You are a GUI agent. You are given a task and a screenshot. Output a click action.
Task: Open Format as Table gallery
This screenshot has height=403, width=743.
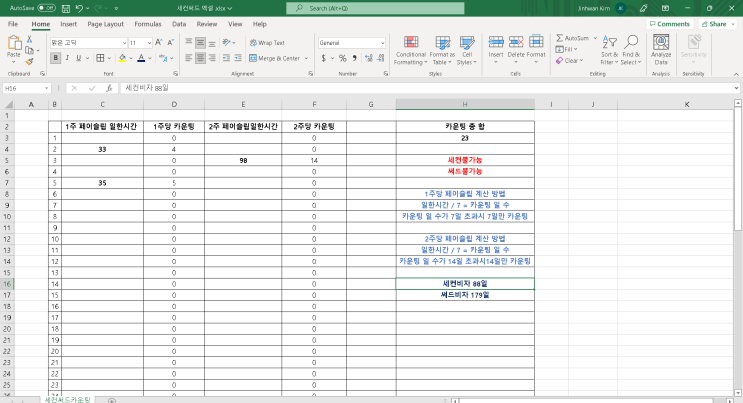tap(442, 50)
